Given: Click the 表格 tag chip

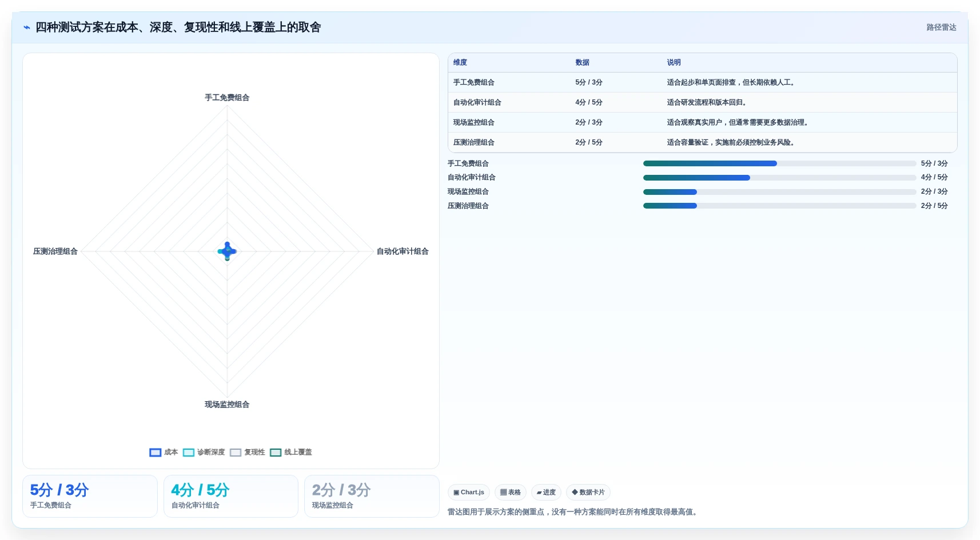Looking at the screenshot, I should click(511, 493).
